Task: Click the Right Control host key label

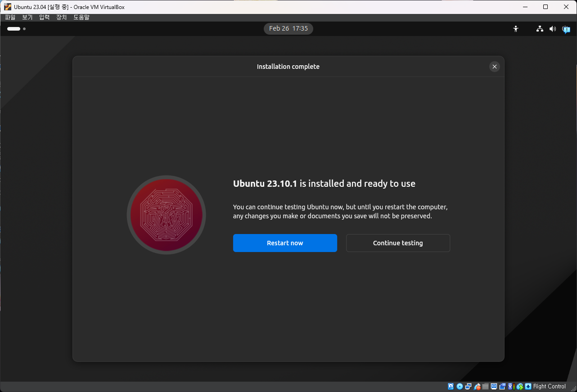Action: pyautogui.click(x=550, y=387)
